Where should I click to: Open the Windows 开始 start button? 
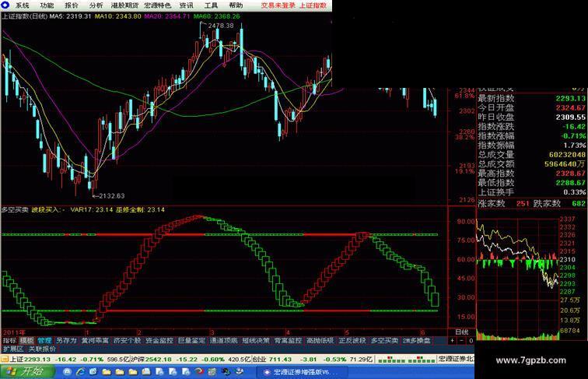point(26,371)
